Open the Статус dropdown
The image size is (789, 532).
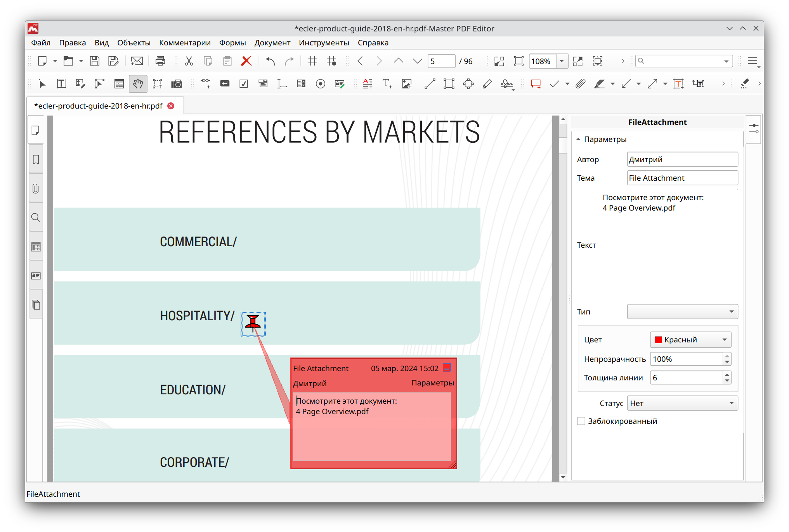pyautogui.click(x=682, y=403)
